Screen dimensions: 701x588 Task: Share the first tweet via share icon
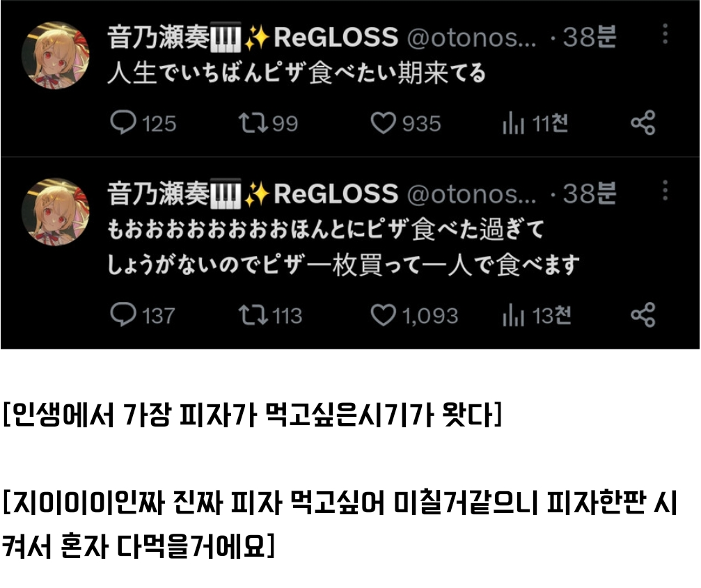[643, 123]
